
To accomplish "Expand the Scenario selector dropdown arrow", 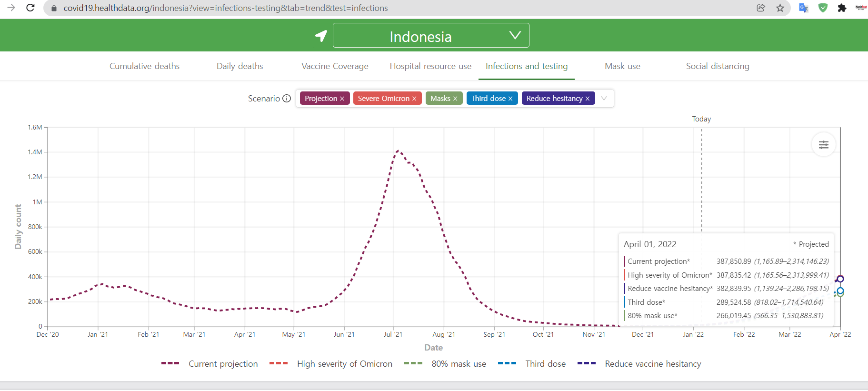I will coord(604,99).
